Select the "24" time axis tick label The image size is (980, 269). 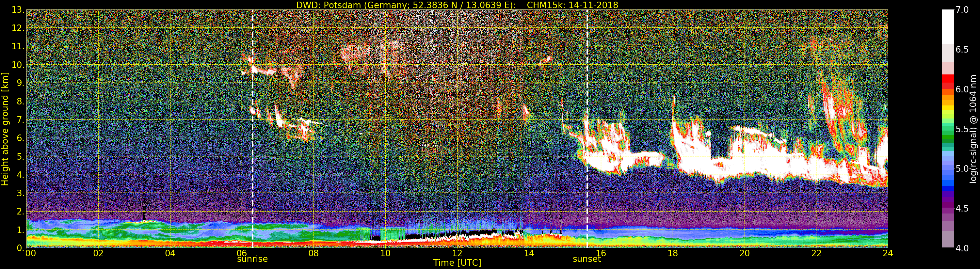pyautogui.click(x=888, y=253)
